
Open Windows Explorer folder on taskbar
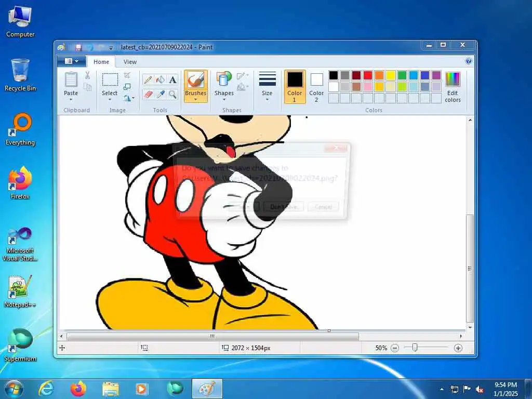[x=111, y=389]
